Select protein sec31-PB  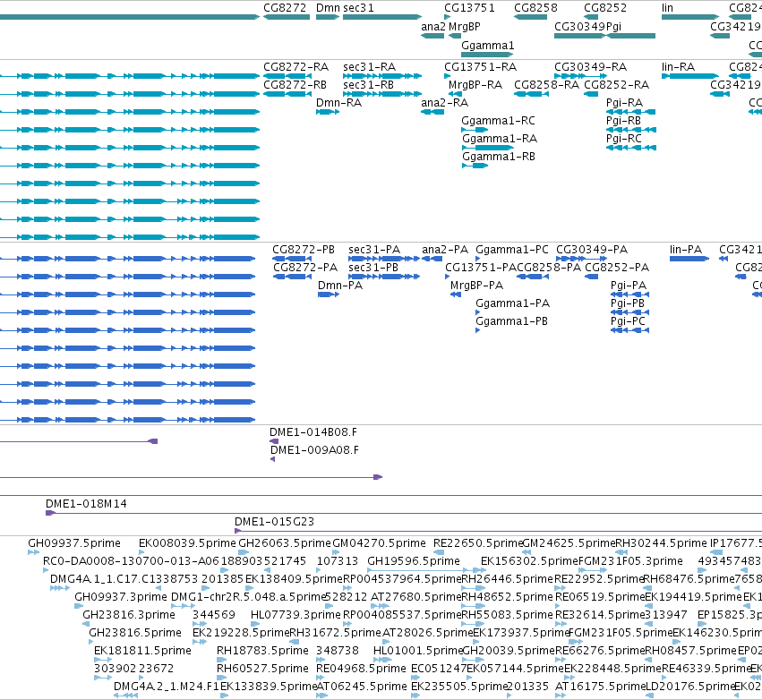373,267
